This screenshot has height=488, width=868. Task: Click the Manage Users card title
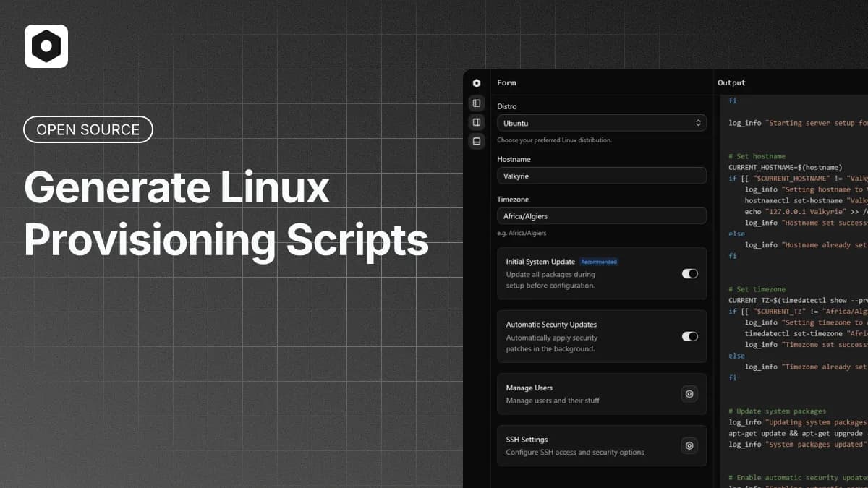click(529, 388)
